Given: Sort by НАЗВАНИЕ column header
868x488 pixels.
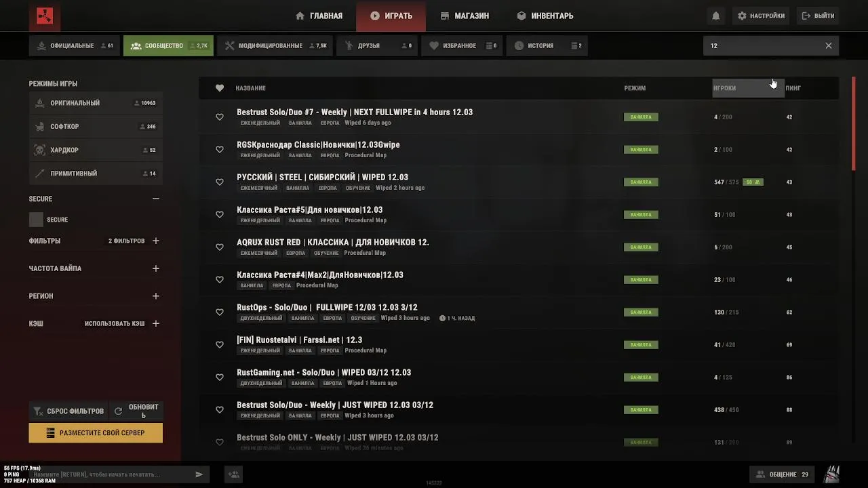Looking at the screenshot, I should pyautogui.click(x=250, y=88).
